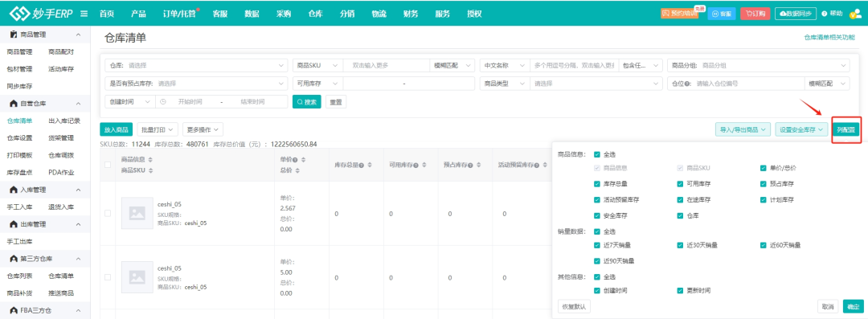868x319 pixels.
Task: Open 客服 customer service chat
Action: (x=721, y=14)
